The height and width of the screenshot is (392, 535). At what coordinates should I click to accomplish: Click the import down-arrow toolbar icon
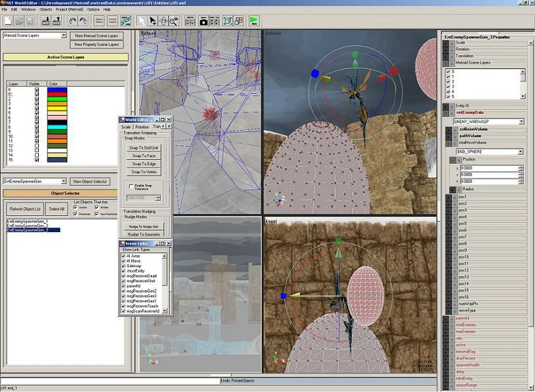(x=45, y=21)
